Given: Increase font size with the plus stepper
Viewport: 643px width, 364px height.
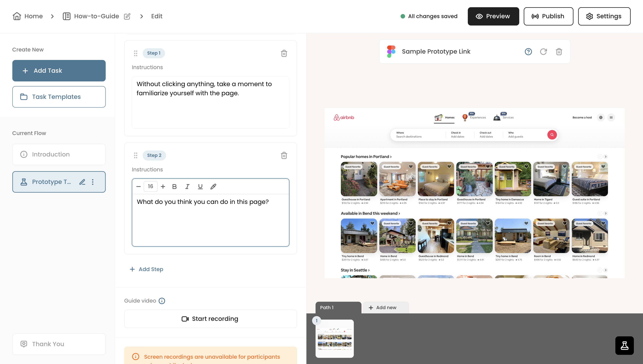Looking at the screenshot, I should (163, 186).
